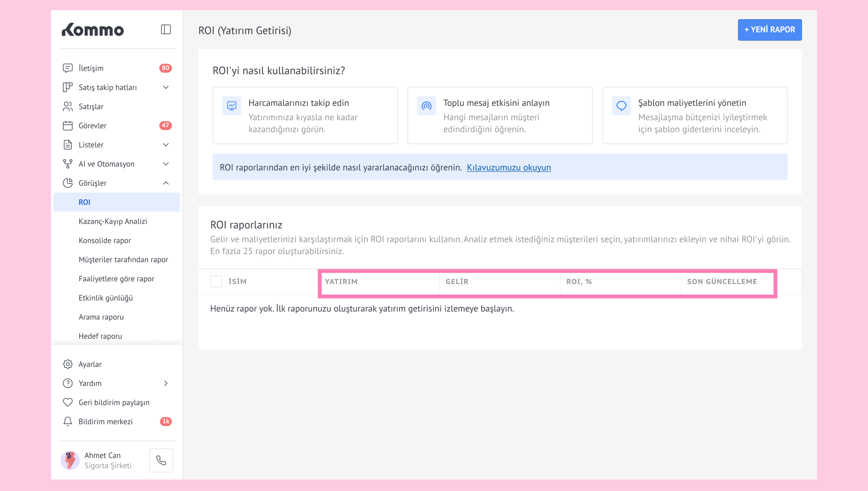Click the Bildirim merkezi bell icon
The width and height of the screenshot is (868, 491).
(68, 421)
